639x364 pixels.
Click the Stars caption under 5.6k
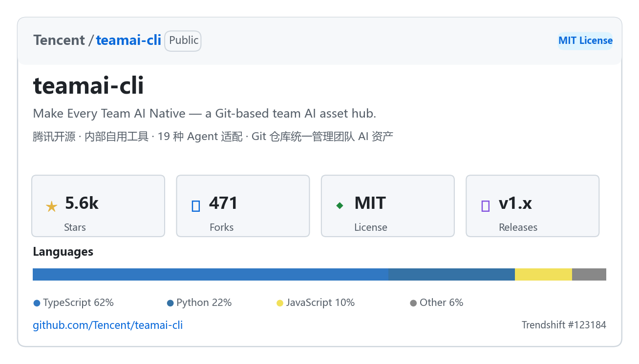pos(75,227)
